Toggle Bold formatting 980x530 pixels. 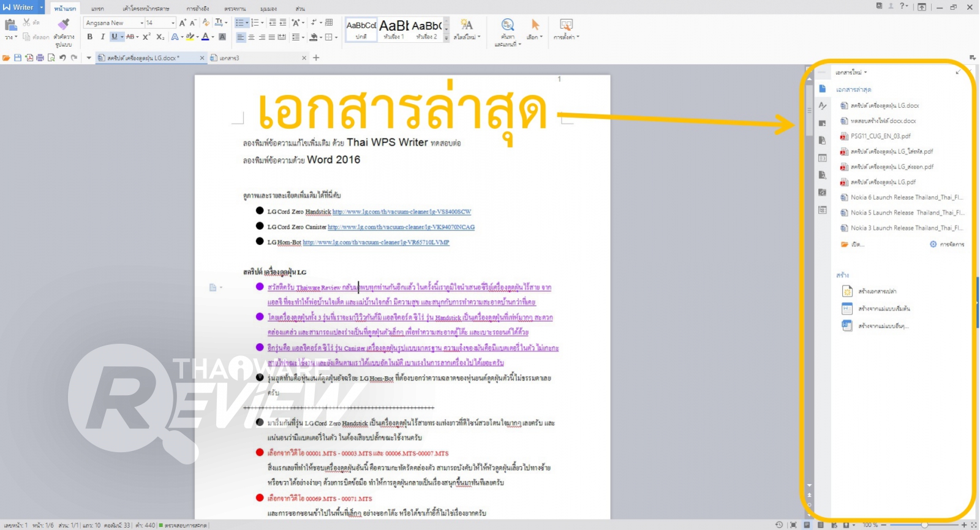point(90,37)
